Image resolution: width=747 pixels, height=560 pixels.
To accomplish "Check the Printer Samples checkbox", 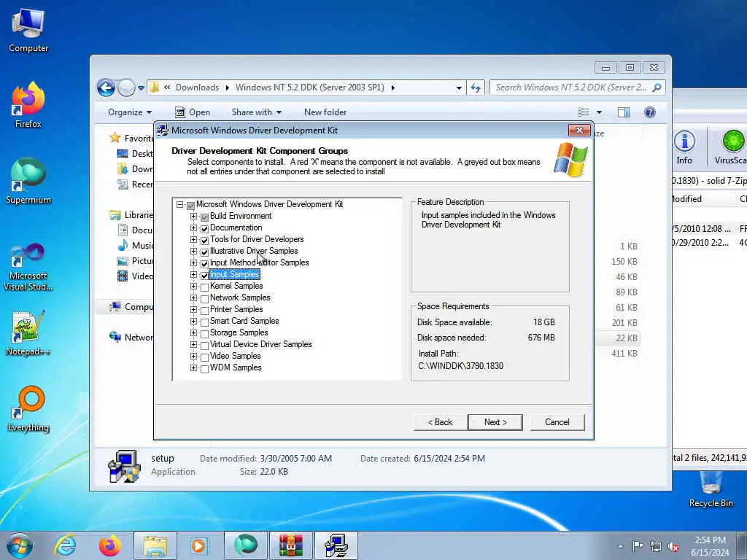I will tap(204, 310).
